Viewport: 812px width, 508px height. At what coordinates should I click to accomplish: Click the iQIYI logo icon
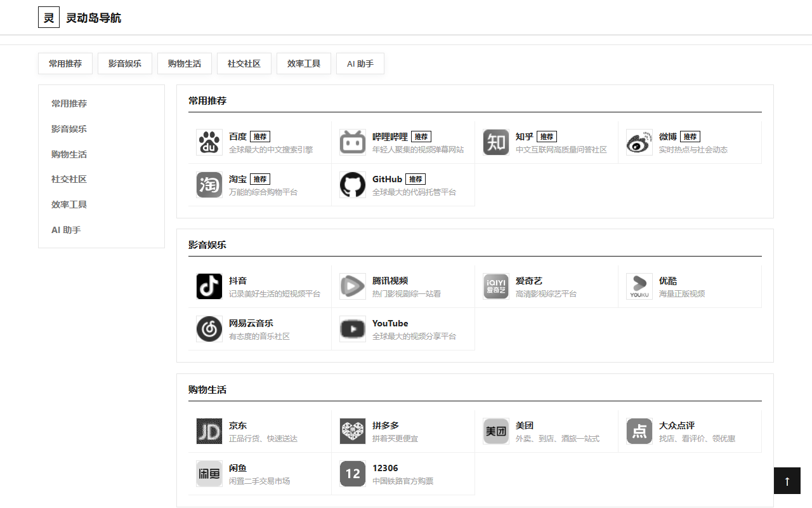tap(496, 286)
